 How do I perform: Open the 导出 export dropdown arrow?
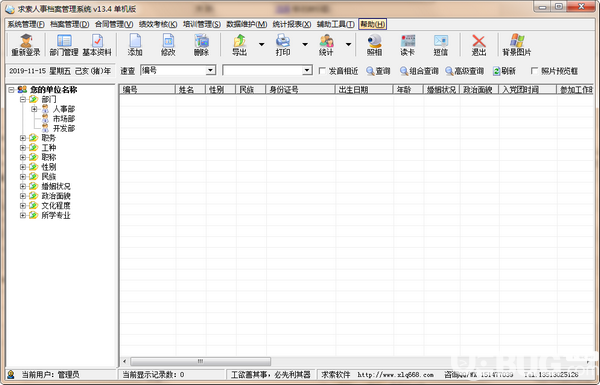coord(261,44)
